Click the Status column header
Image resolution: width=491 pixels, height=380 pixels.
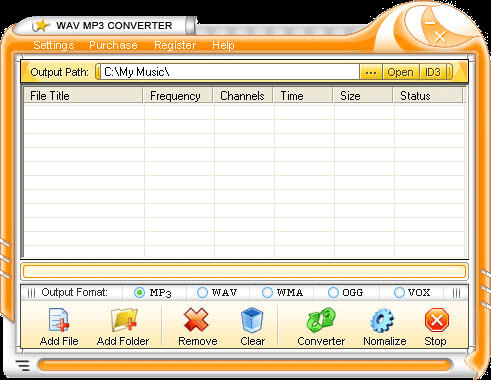tap(428, 96)
